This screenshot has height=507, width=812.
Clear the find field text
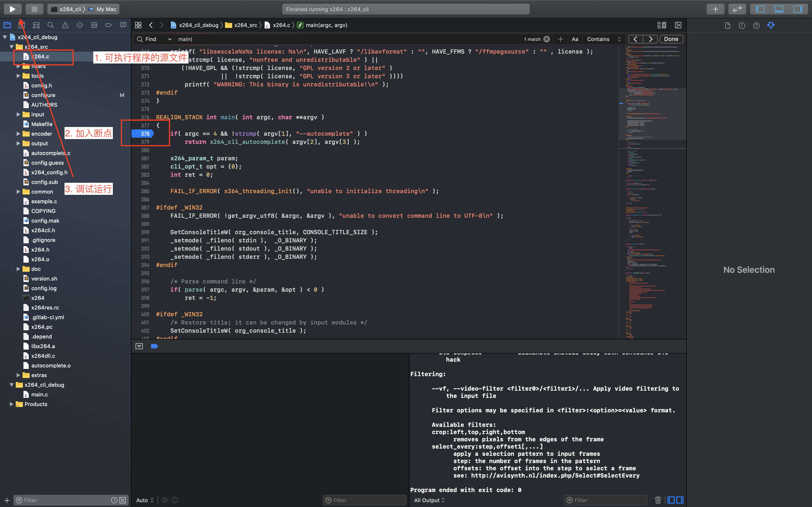[547, 39]
